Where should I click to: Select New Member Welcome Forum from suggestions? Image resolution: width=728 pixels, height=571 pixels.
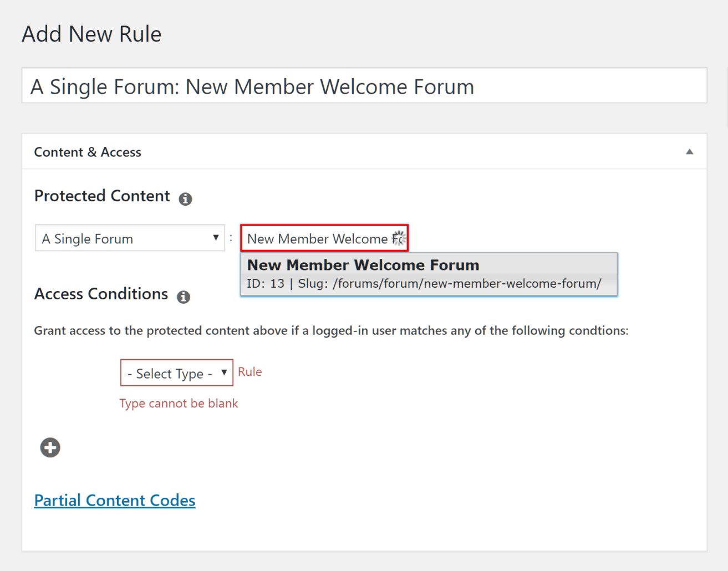point(363,265)
